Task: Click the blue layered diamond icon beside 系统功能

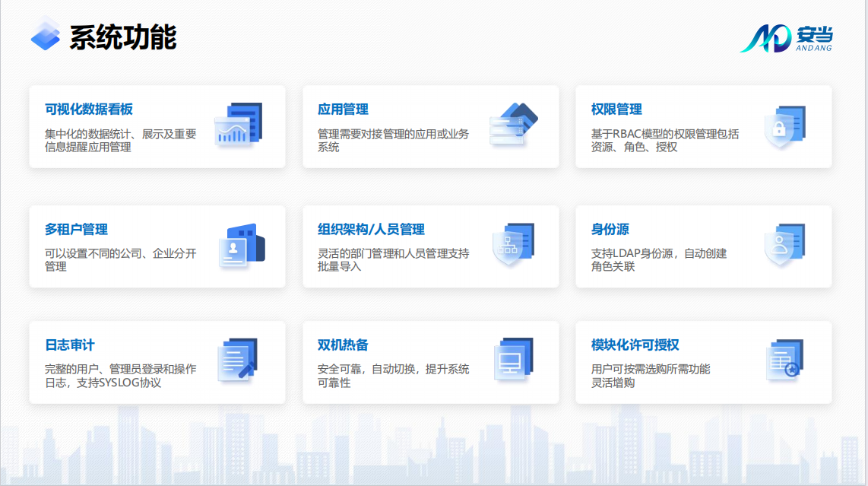Action: [x=46, y=34]
